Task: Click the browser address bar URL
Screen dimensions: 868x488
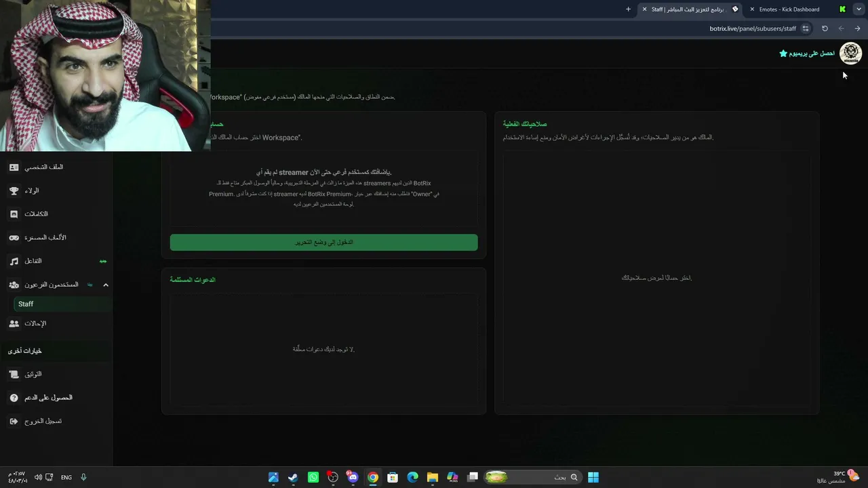Action: 753,28
